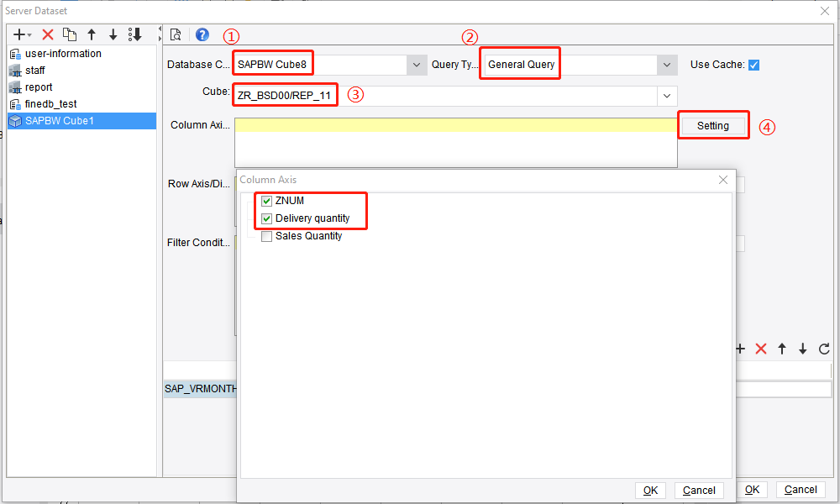Enable the Sales Quantity column
Screen dimensions: 840x504
(x=266, y=236)
